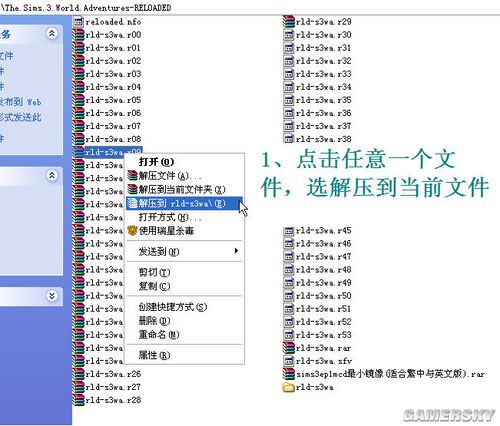Select the rld-s3wa.r45 file entry
500x426 pixels.
pyautogui.click(x=318, y=231)
